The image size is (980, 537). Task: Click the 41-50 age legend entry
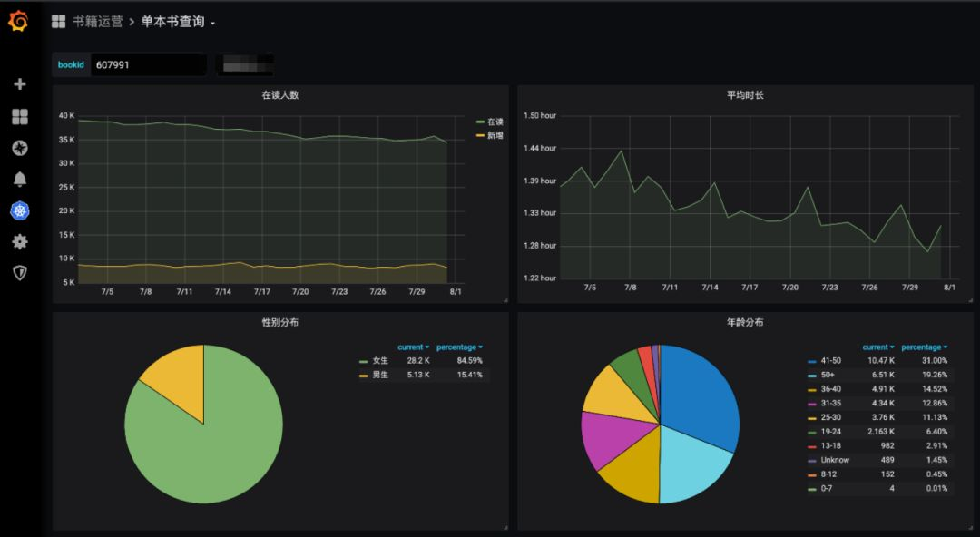click(825, 361)
